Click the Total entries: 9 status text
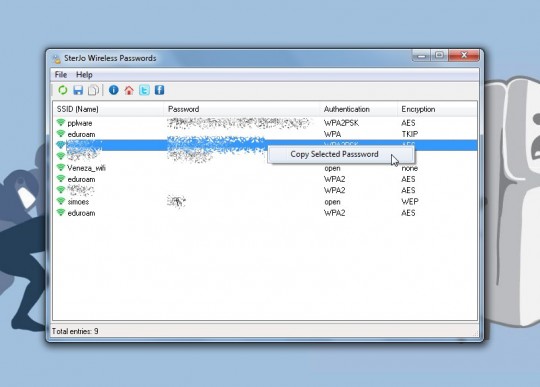 [75, 331]
